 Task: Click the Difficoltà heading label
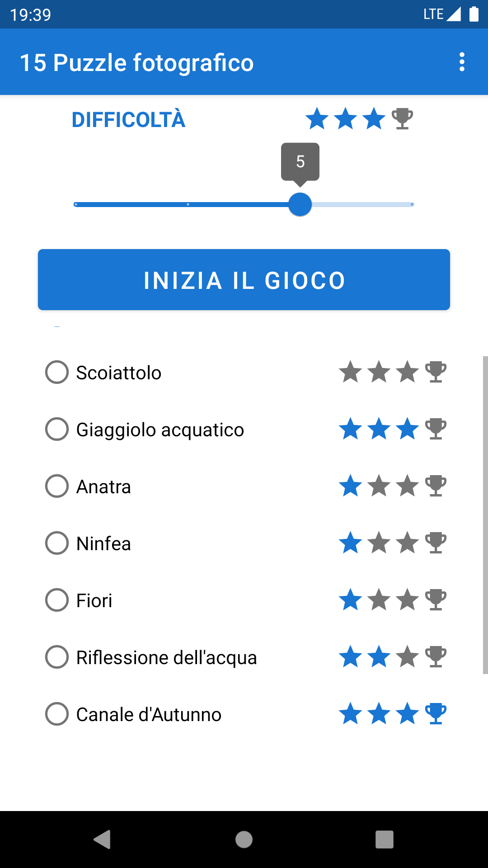click(129, 119)
